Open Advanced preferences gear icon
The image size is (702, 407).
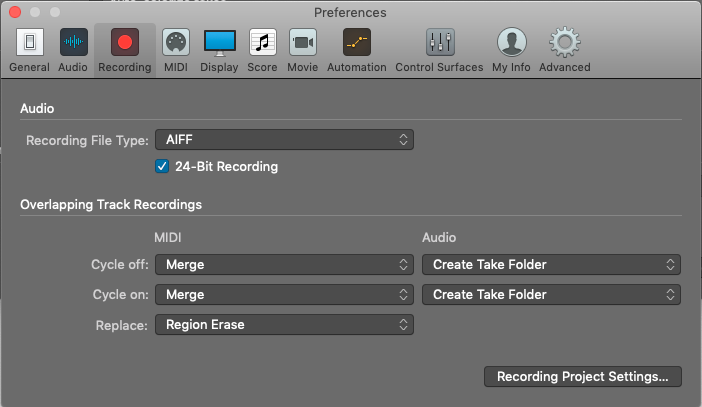[x=565, y=44]
